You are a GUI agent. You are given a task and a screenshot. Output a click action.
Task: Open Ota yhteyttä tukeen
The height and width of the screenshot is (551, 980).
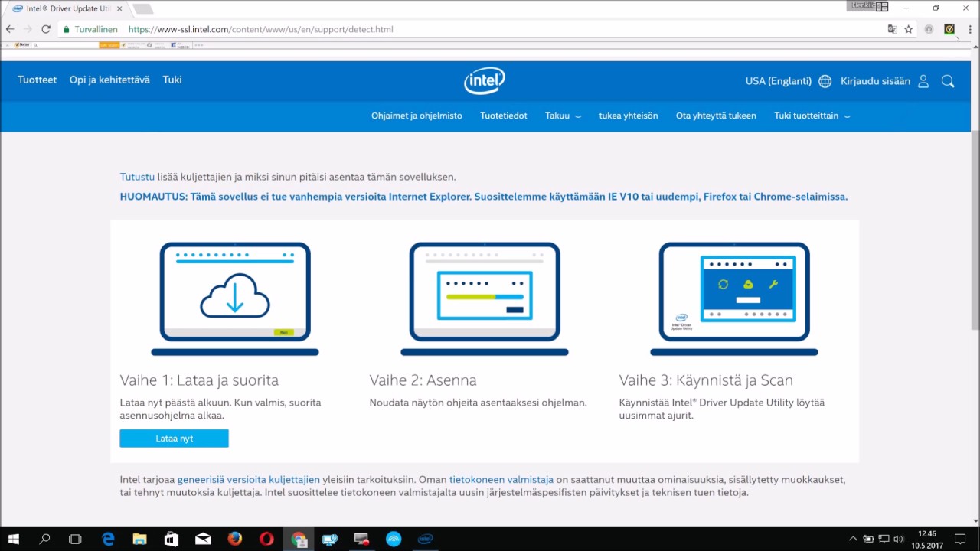coord(716,116)
